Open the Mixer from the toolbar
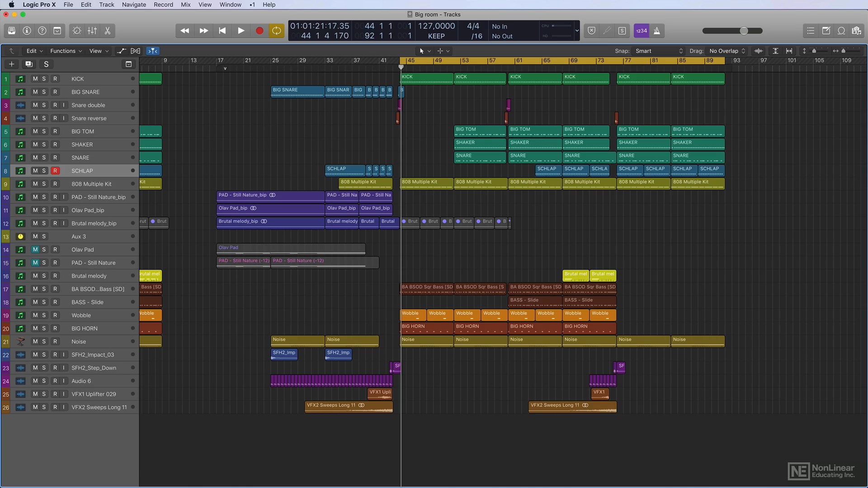The height and width of the screenshot is (488, 868). tap(92, 31)
